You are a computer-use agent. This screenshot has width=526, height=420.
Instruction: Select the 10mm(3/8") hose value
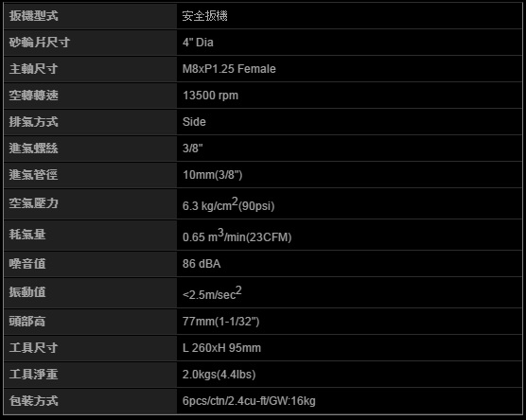212,175
